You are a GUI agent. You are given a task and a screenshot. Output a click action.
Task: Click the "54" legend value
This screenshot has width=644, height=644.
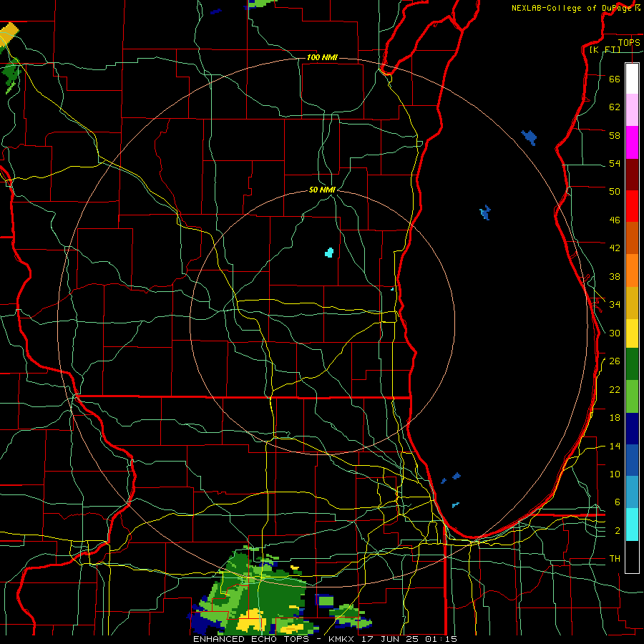coord(615,163)
